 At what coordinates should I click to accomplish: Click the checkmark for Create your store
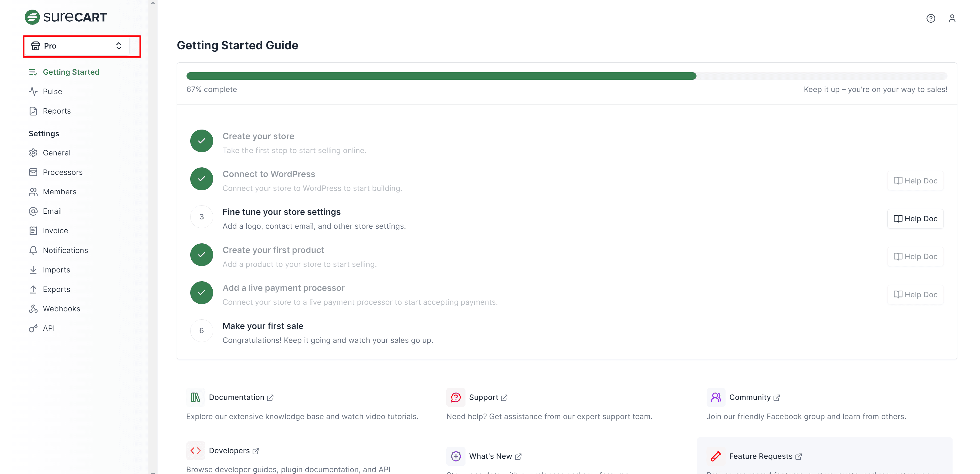(202, 141)
